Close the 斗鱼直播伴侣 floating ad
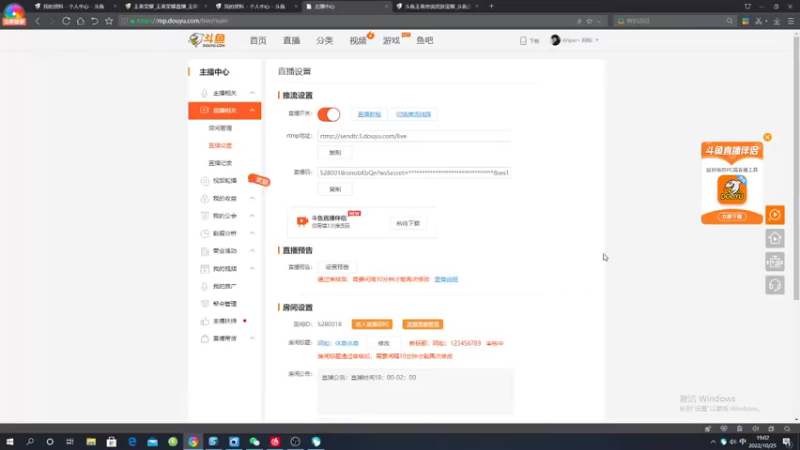 [767, 137]
